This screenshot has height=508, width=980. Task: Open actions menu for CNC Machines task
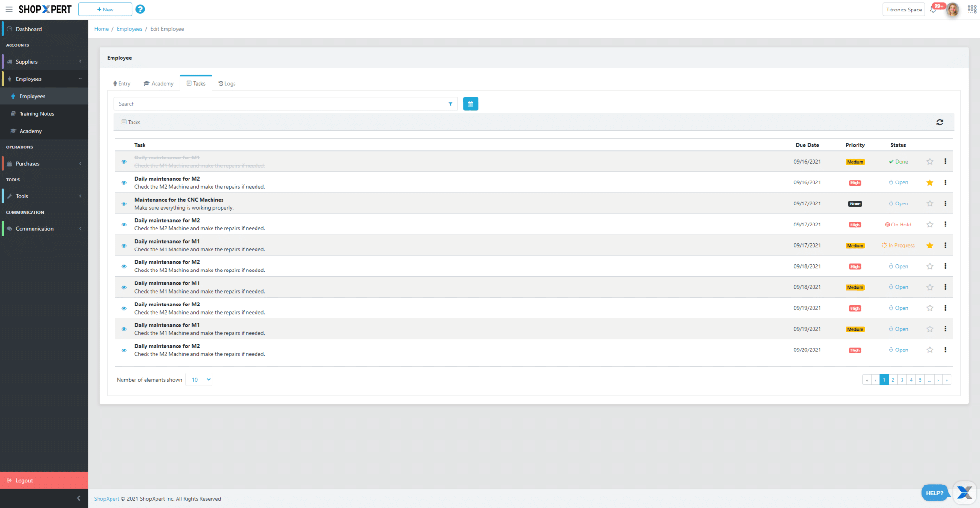click(x=945, y=203)
